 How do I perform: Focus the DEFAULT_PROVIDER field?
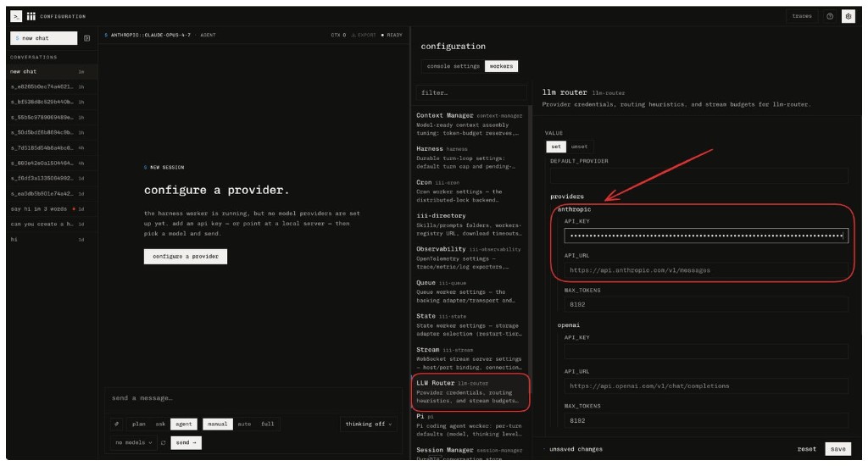[x=698, y=176]
